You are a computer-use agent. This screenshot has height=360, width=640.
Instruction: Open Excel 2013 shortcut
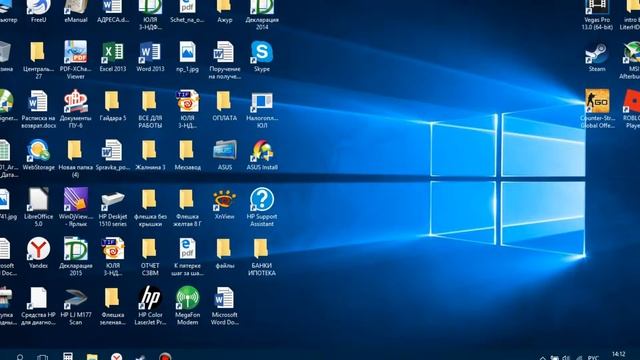click(113, 56)
